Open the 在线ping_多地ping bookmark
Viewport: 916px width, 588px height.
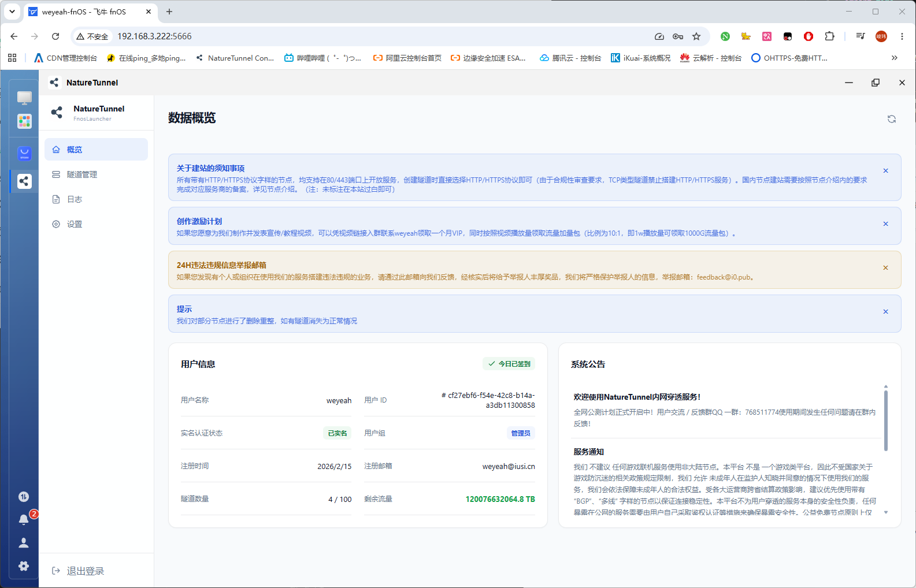146,58
